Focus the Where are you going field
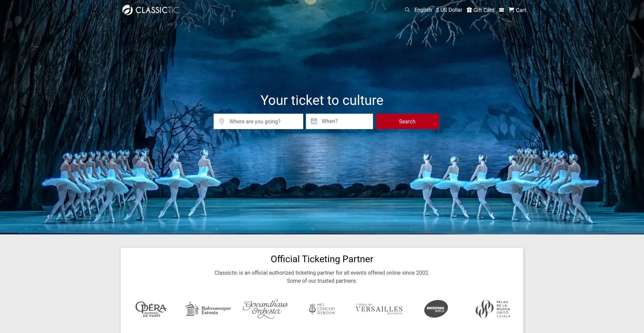This screenshot has height=333, width=644. click(258, 121)
